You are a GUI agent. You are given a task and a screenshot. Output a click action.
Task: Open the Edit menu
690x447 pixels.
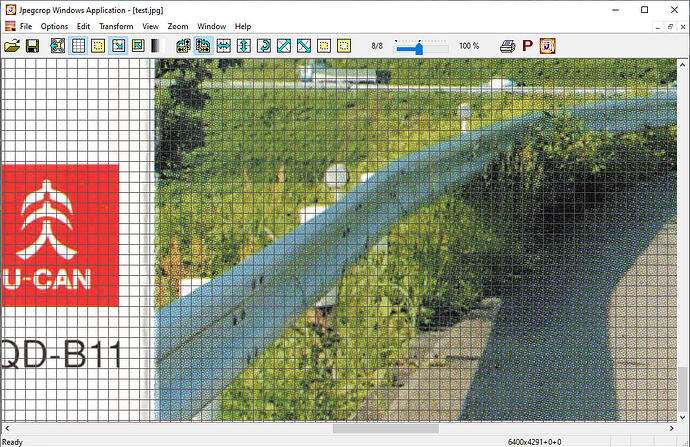83,26
